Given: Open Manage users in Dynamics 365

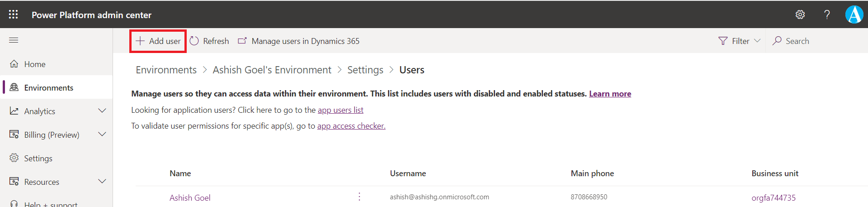Looking at the screenshot, I should tap(299, 41).
